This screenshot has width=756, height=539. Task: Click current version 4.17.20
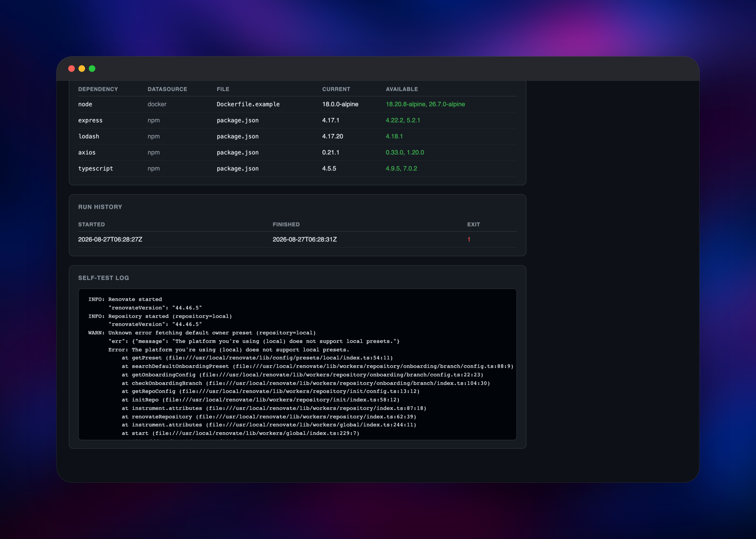333,137
